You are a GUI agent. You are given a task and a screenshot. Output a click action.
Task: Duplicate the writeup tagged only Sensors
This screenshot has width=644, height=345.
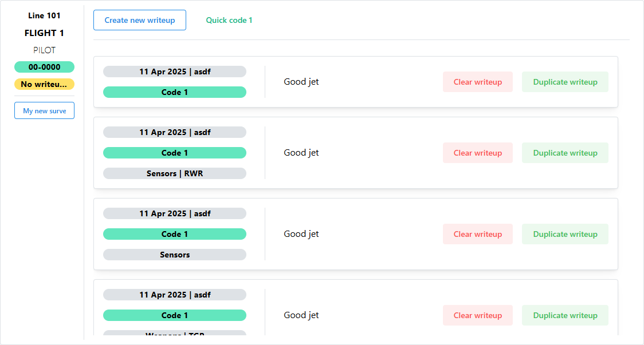(x=565, y=234)
